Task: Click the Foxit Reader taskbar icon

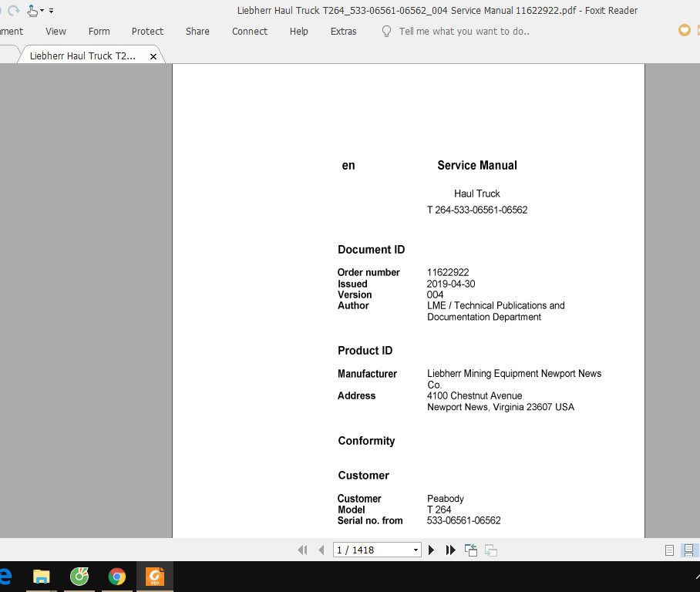Action: click(155, 577)
